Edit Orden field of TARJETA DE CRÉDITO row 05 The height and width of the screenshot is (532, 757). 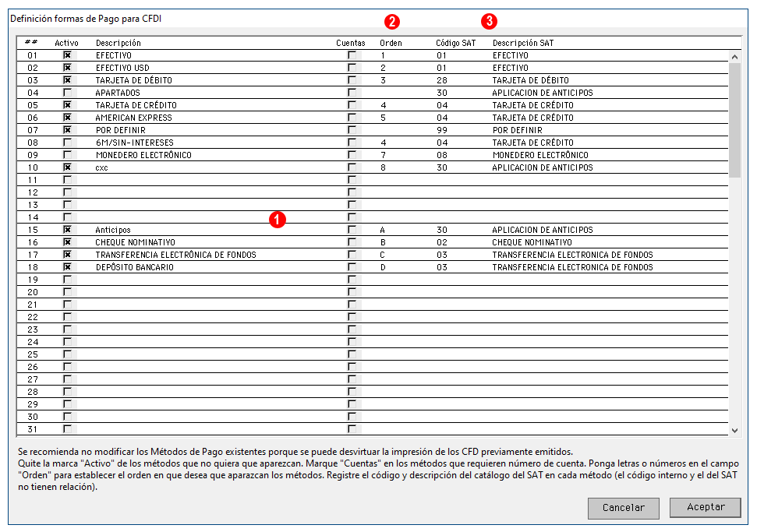[383, 105]
